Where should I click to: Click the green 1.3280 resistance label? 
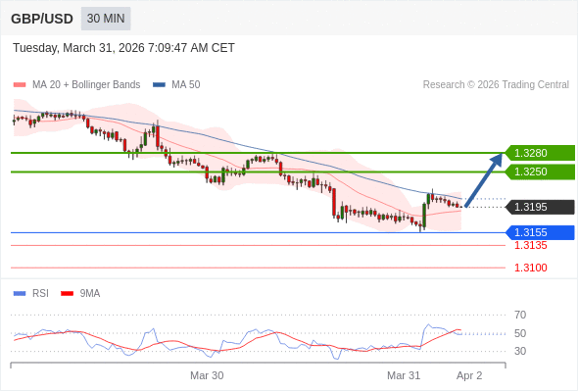click(540, 153)
